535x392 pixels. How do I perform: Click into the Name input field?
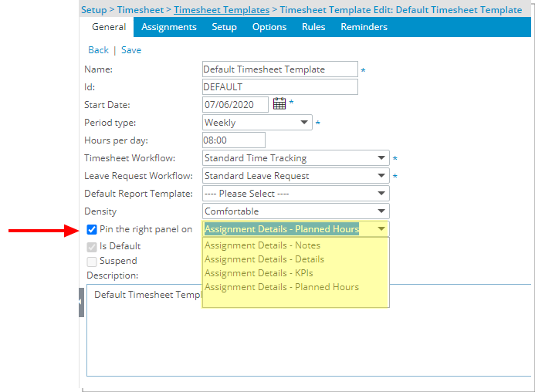click(279, 69)
